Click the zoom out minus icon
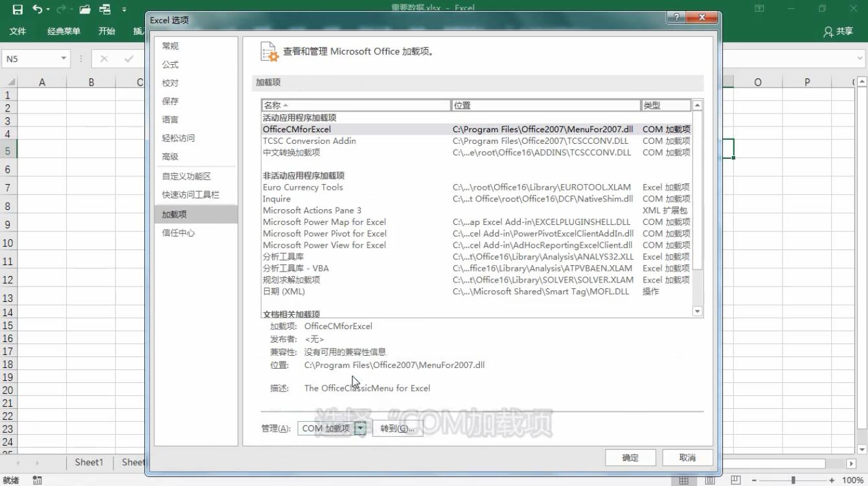This screenshot has height=486, width=868. tap(755, 480)
